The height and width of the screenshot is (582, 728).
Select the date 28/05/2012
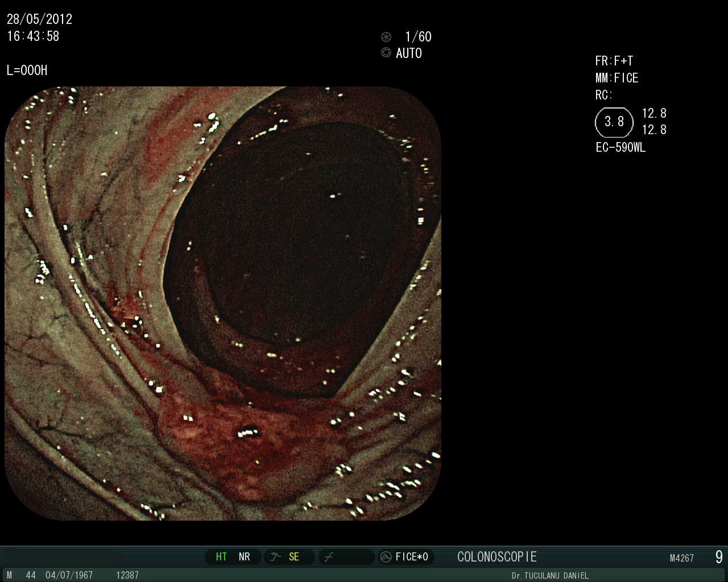tap(40, 19)
